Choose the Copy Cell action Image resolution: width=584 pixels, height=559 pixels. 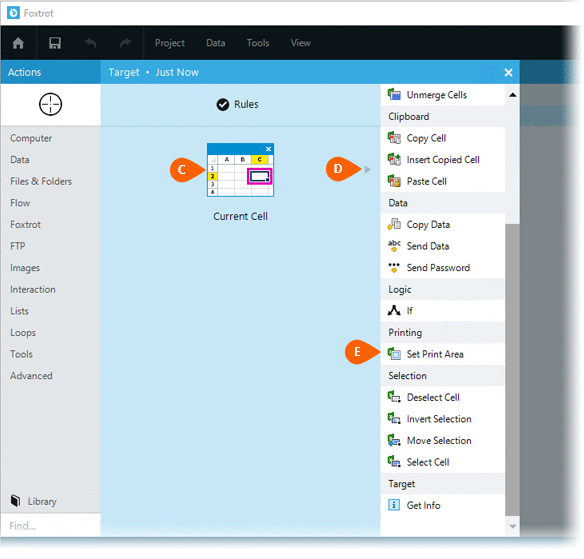pyautogui.click(x=442, y=138)
